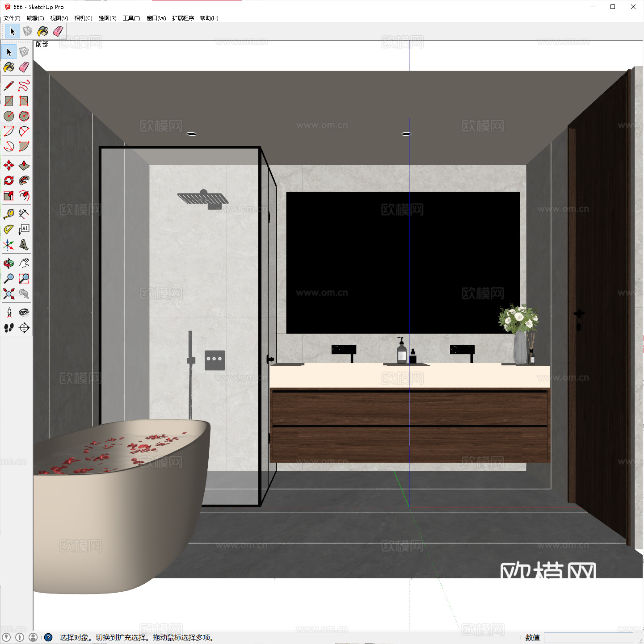Focus the 数值 measurements input box
The height and width of the screenshot is (644, 644).
click(x=589, y=637)
